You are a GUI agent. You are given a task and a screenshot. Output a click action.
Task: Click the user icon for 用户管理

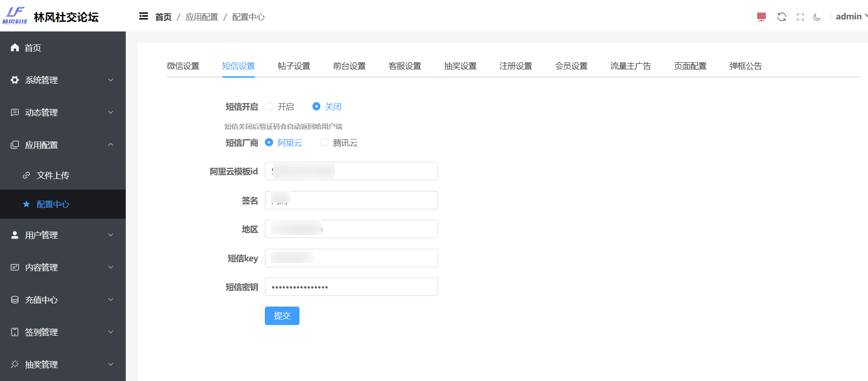(x=15, y=235)
